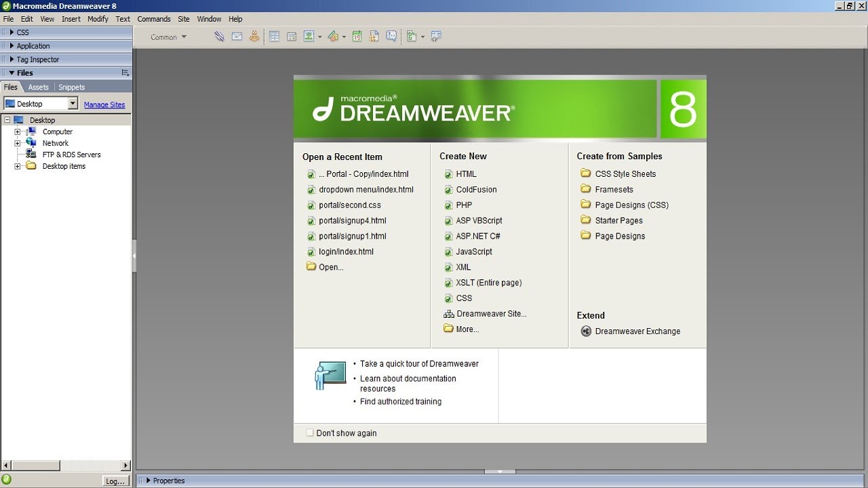This screenshot has height=488, width=868.
Task: Expand the Network tree node
Action: [x=18, y=143]
